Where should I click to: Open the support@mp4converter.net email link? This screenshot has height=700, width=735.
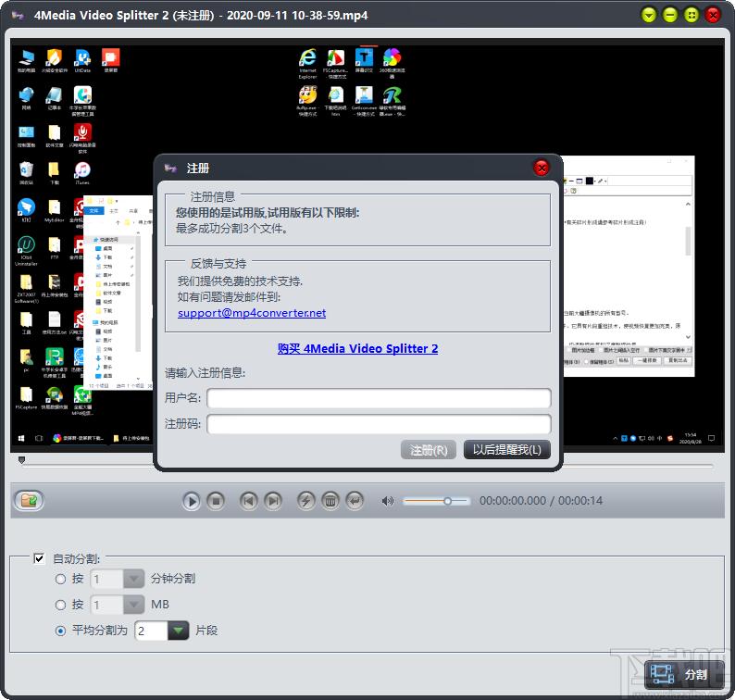pyautogui.click(x=252, y=313)
